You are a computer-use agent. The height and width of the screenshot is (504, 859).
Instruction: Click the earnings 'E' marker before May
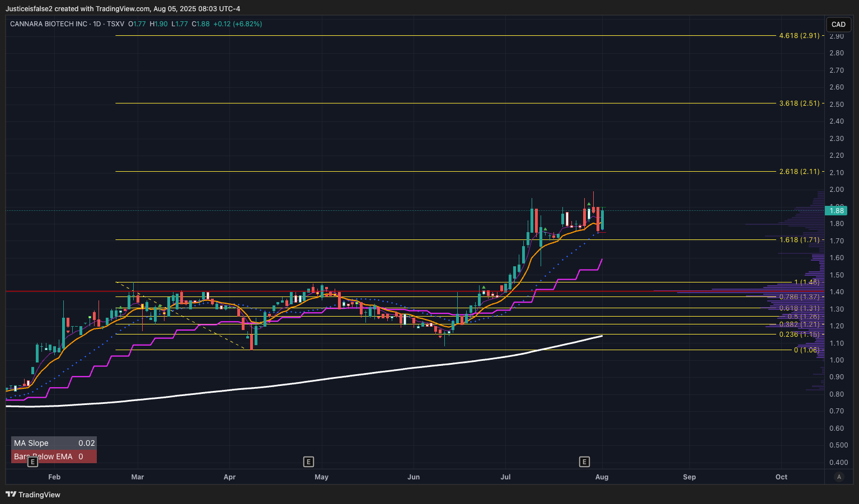pos(308,461)
